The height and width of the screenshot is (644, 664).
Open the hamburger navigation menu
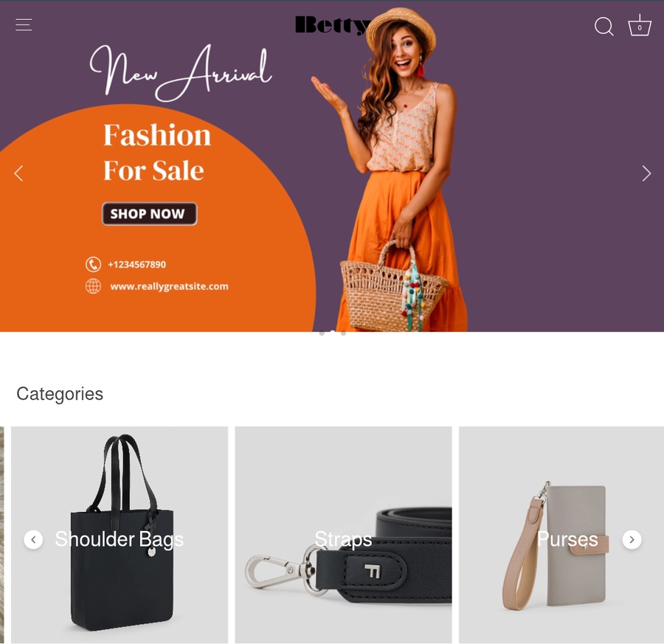point(24,25)
